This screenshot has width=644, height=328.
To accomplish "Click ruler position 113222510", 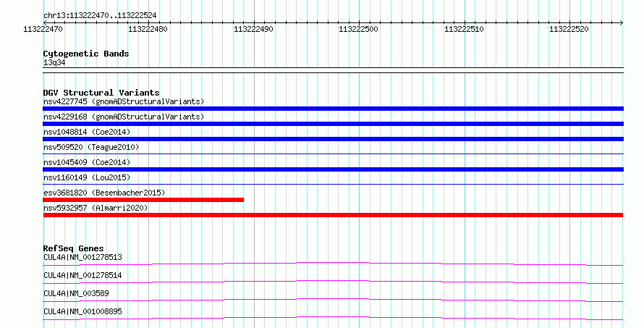I will coord(464,29).
